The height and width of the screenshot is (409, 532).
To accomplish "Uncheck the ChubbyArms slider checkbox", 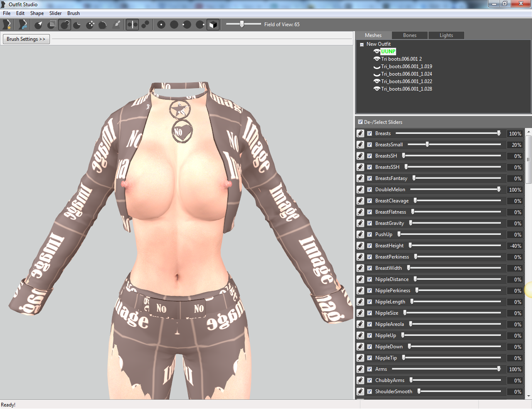I will click(369, 380).
